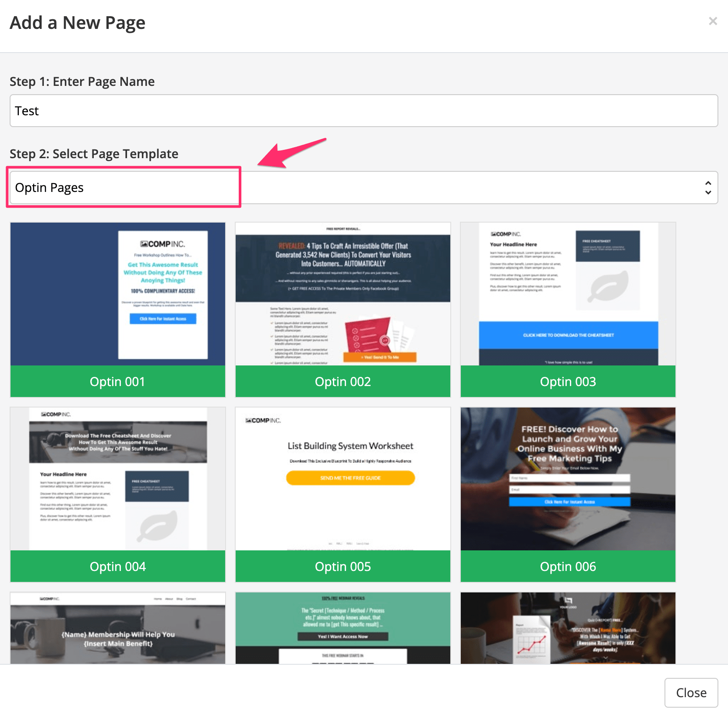Choose the green free webinar reveals template preview
The height and width of the screenshot is (716, 728).
click(x=343, y=628)
